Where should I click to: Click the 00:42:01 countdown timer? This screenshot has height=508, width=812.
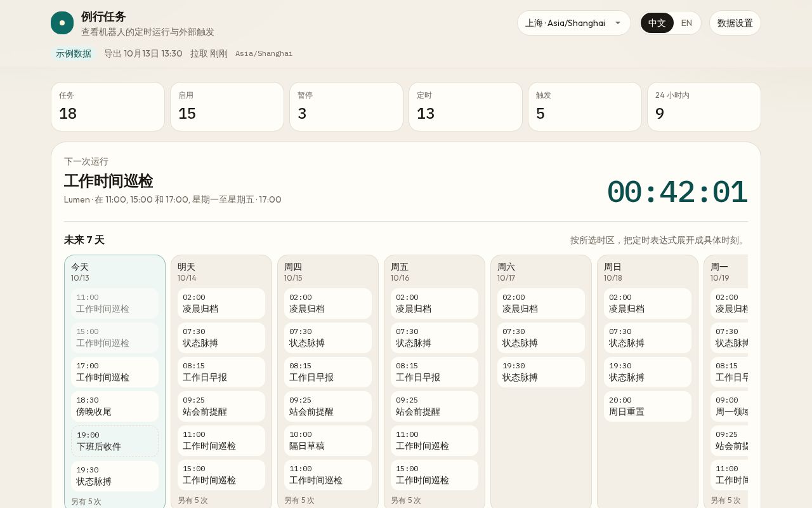point(677,192)
